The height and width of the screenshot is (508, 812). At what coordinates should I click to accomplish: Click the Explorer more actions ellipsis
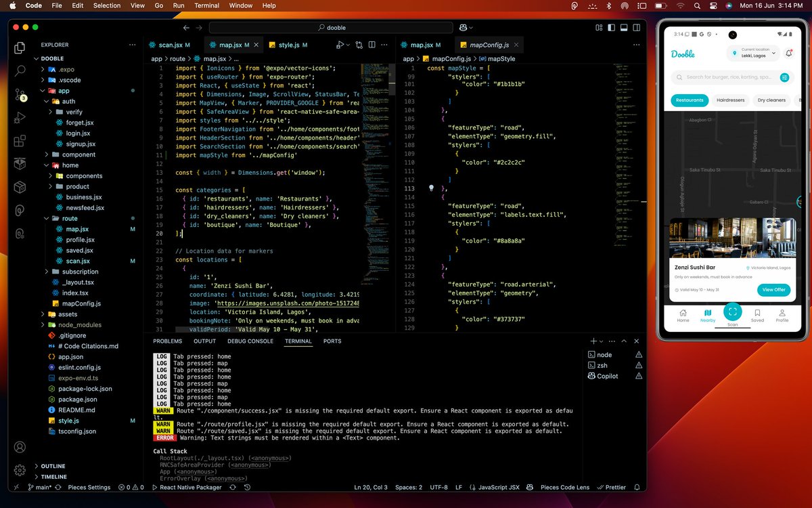[x=132, y=45]
